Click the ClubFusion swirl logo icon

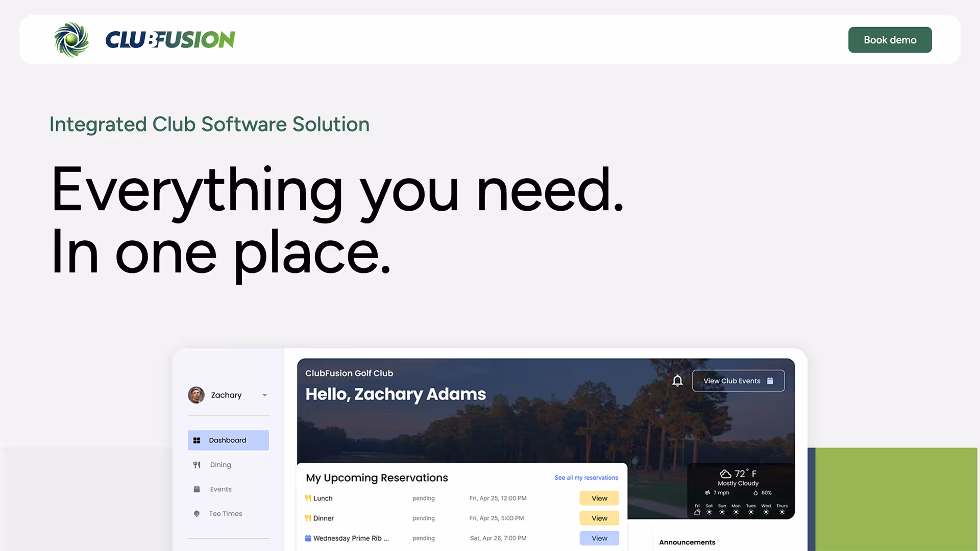tap(71, 40)
